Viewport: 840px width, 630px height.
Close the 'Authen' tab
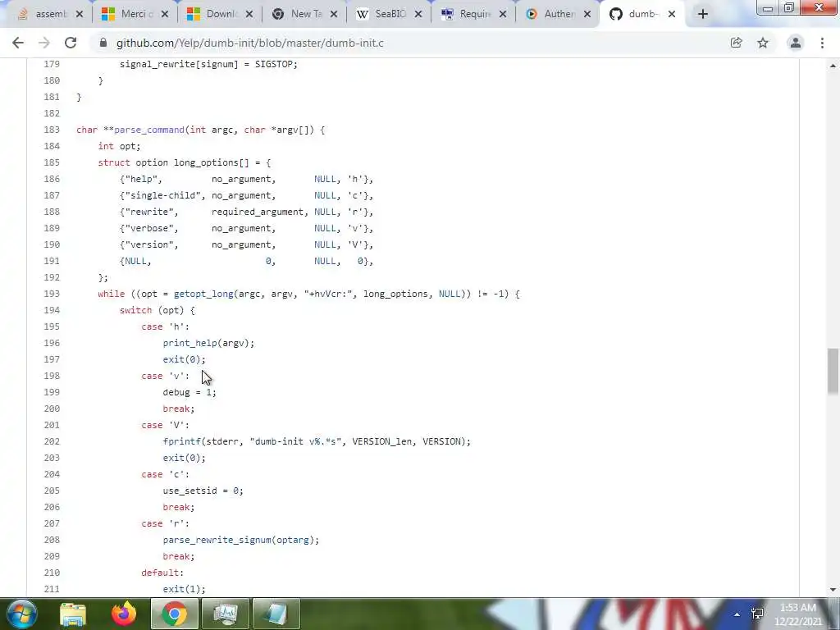pos(587,14)
